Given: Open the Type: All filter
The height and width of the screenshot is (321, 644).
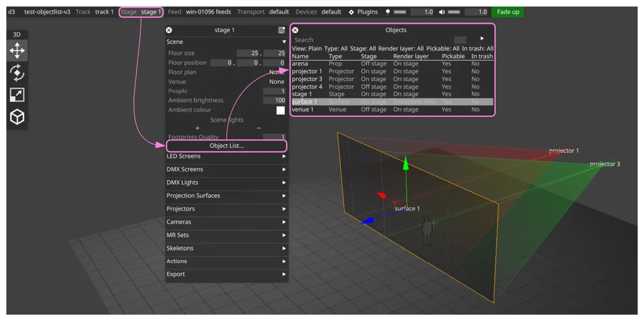Looking at the screenshot, I should [x=336, y=49].
